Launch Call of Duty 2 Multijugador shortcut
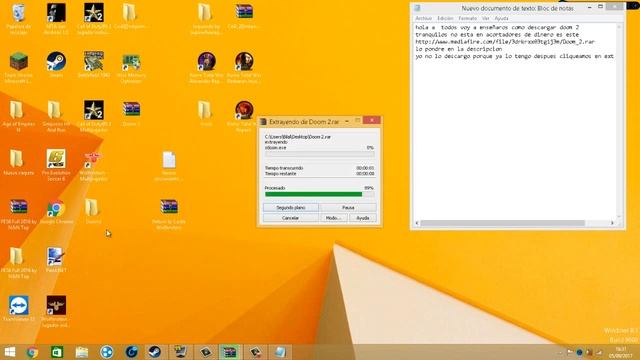640x360 pixels. (x=93, y=110)
